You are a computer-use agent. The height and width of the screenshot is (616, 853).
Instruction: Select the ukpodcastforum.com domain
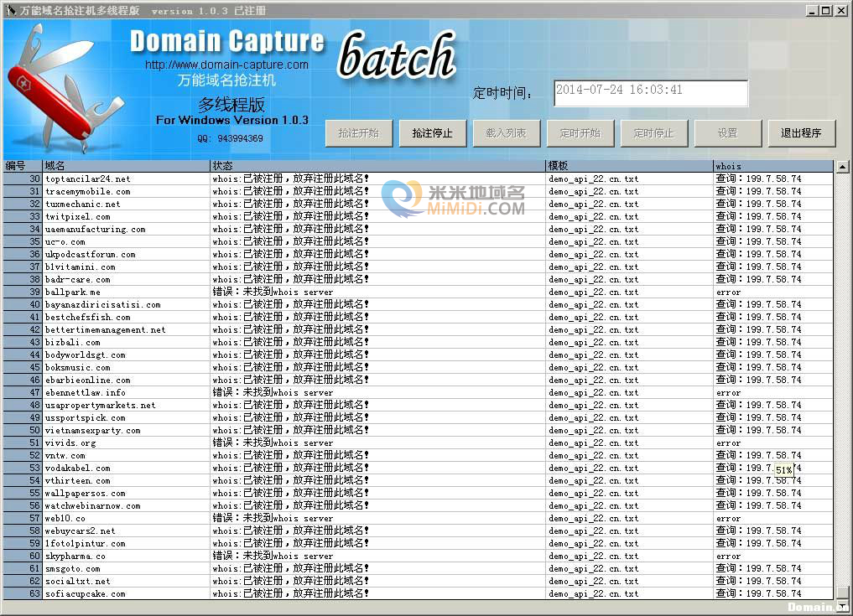[x=91, y=255]
